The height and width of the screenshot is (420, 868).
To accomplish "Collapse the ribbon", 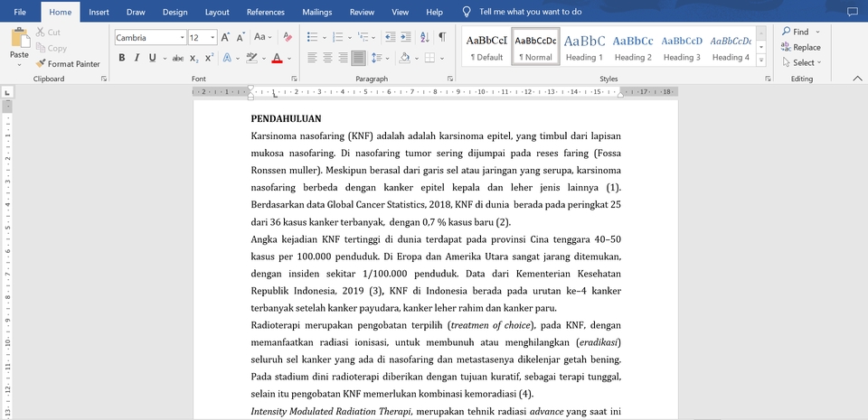I will 857,79.
